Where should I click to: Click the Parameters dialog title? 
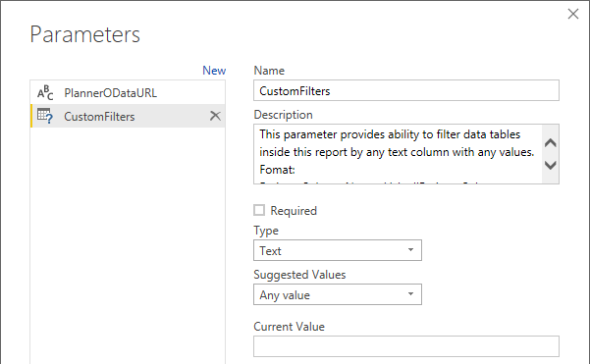click(x=85, y=34)
